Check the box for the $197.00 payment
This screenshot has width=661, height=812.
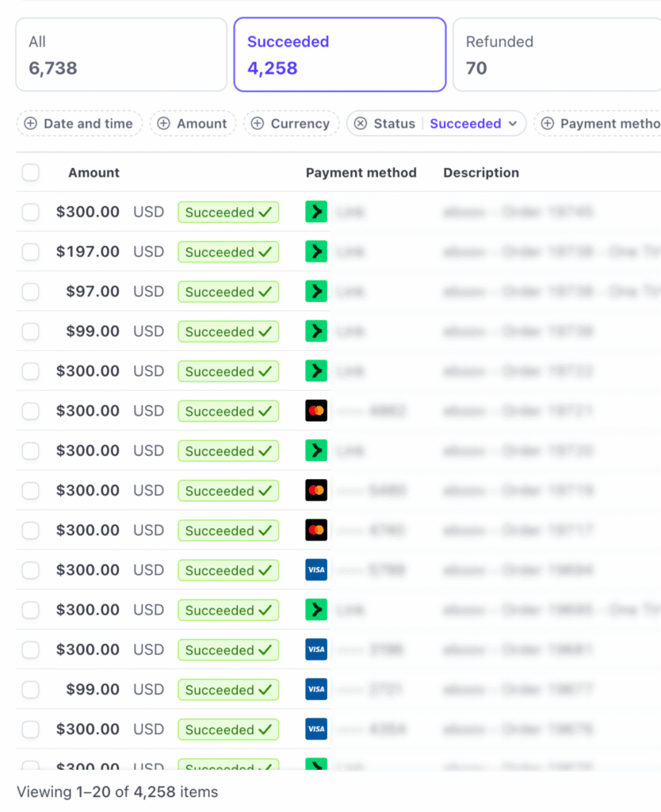(x=30, y=252)
